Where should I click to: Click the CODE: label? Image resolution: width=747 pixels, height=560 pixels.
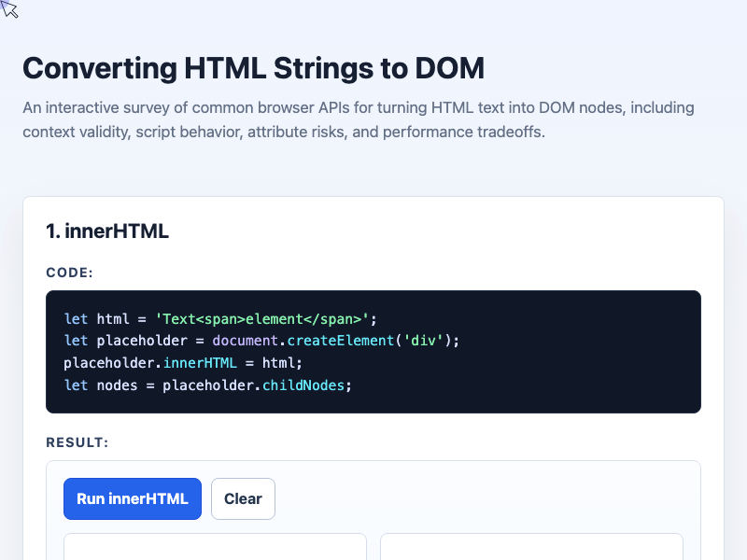(69, 273)
